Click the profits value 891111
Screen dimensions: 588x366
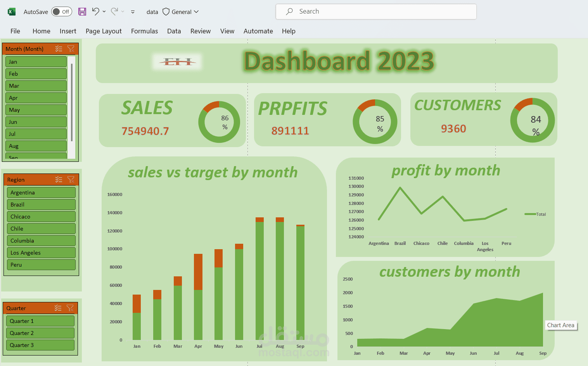pyautogui.click(x=290, y=131)
